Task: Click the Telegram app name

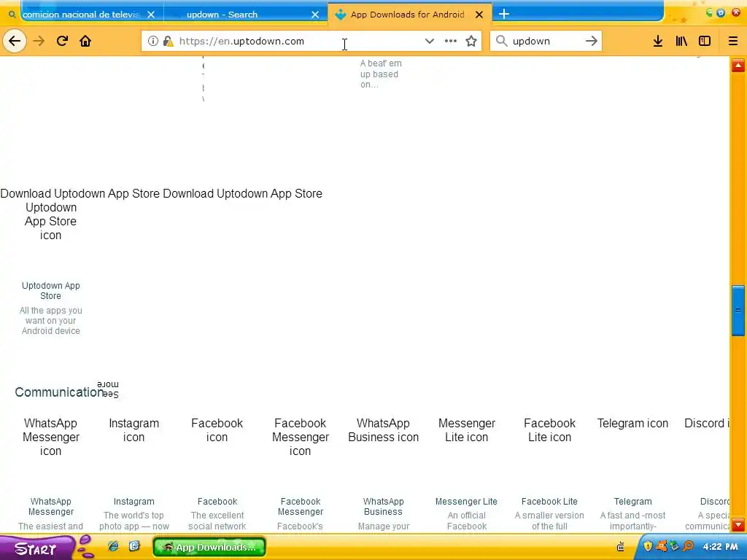Action: coord(632,502)
